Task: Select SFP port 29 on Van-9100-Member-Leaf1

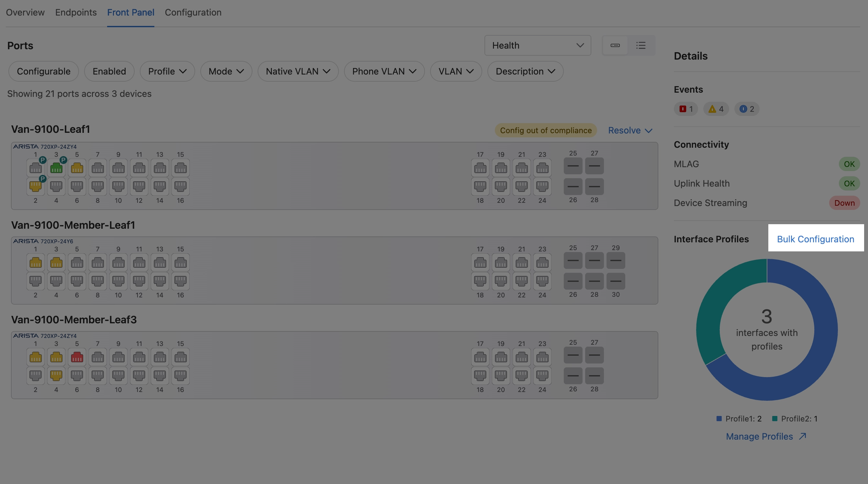Action: point(616,260)
